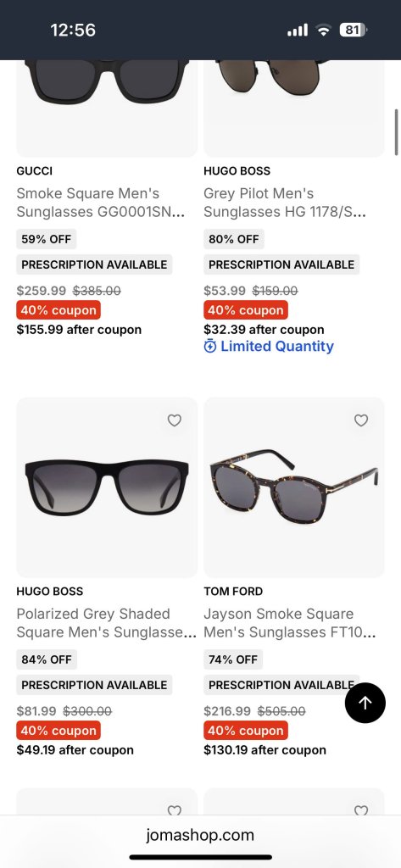Image resolution: width=401 pixels, height=868 pixels.
Task: Click 40% coupon badge on Tom Ford item
Action: click(x=245, y=731)
